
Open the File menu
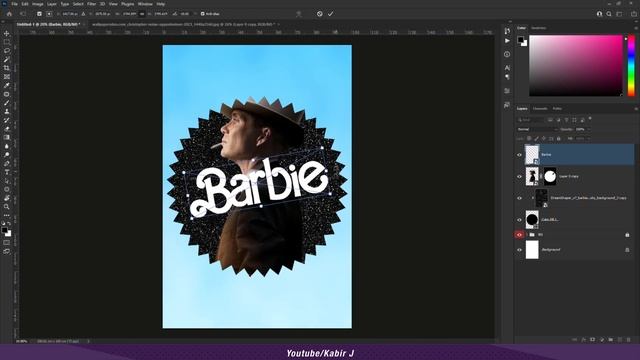pyautogui.click(x=14, y=4)
